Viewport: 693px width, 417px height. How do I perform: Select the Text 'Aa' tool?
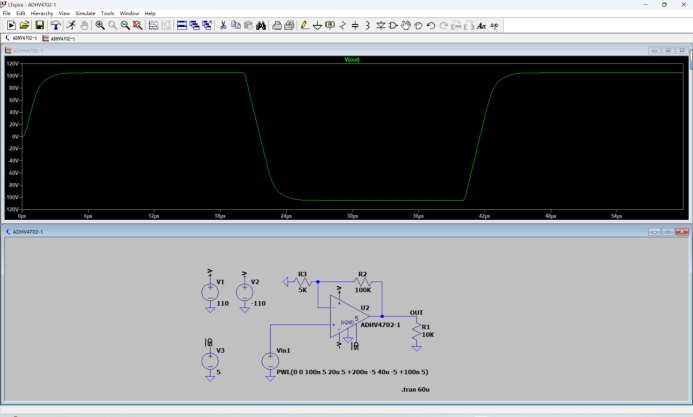[x=481, y=25]
